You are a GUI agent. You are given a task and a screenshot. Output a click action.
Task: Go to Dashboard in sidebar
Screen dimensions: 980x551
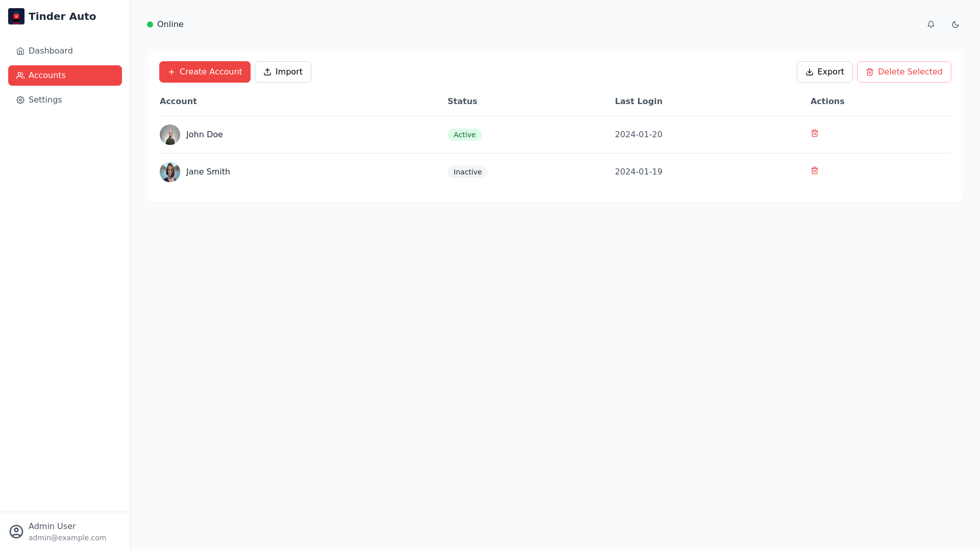pos(65,51)
